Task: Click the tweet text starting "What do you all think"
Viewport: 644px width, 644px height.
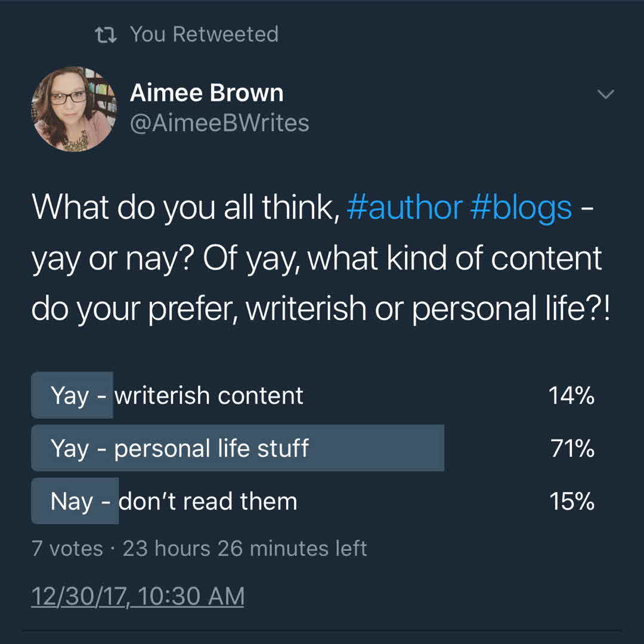Action: pyautogui.click(x=185, y=208)
